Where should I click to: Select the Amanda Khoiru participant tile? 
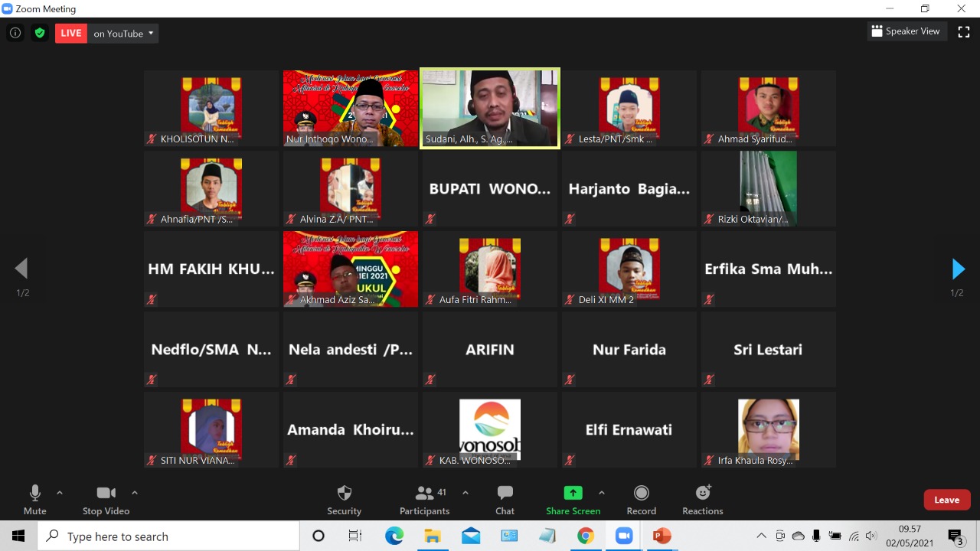click(x=351, y=429)
